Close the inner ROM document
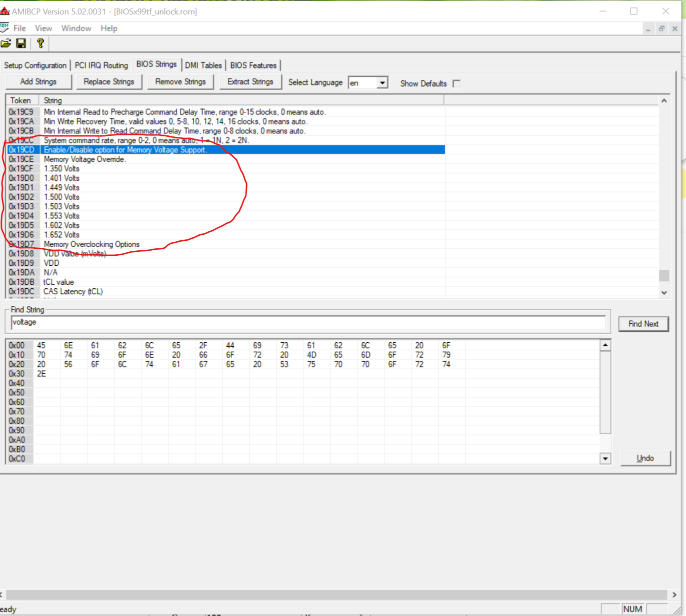This screenshot has width=686, height=616. pos(675,29)
